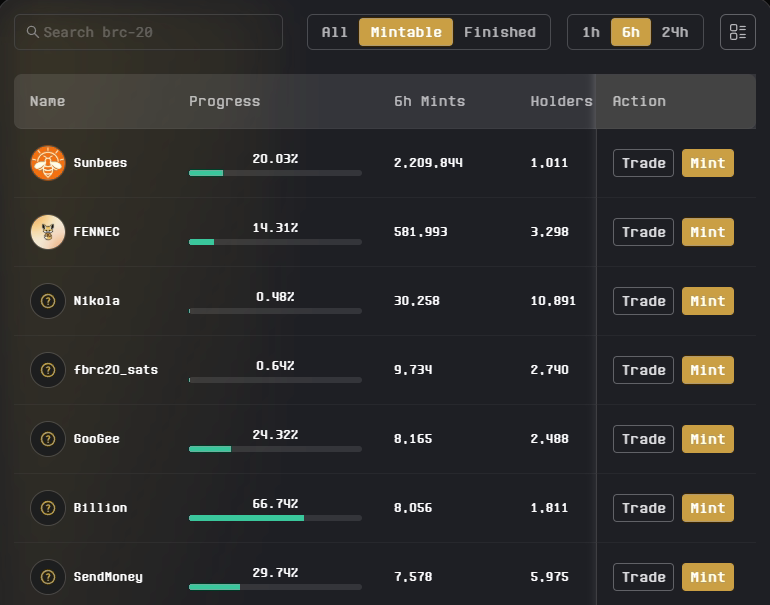This screenshot has height=605, width=770.
Task: Mint the SendMoney token
Action: coord(708,577)
